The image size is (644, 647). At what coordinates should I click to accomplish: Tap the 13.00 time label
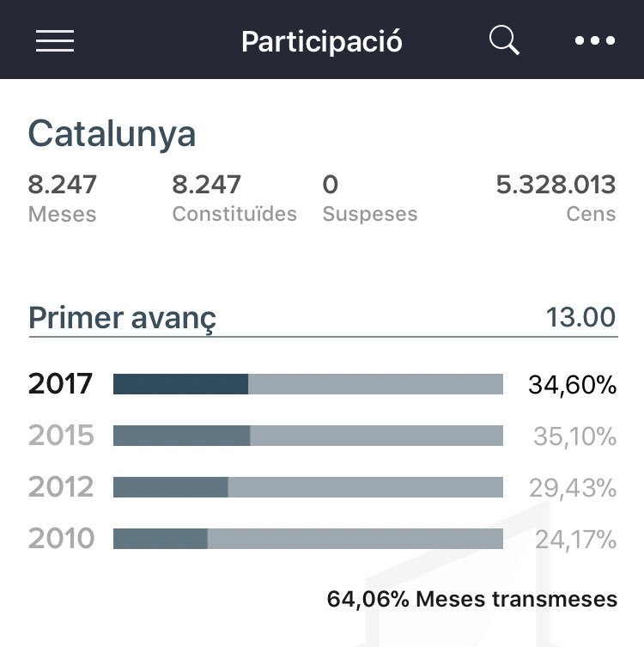[581, 317]
